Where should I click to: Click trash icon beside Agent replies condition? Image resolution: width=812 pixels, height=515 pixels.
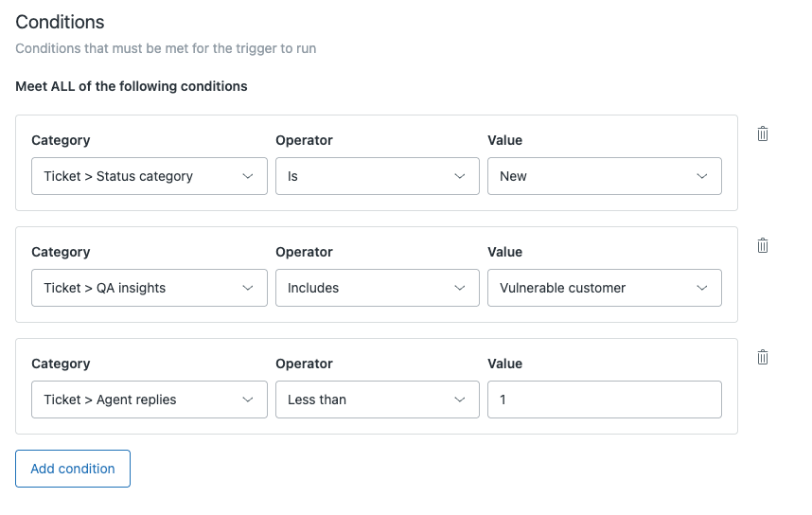(x=763, y=358)
